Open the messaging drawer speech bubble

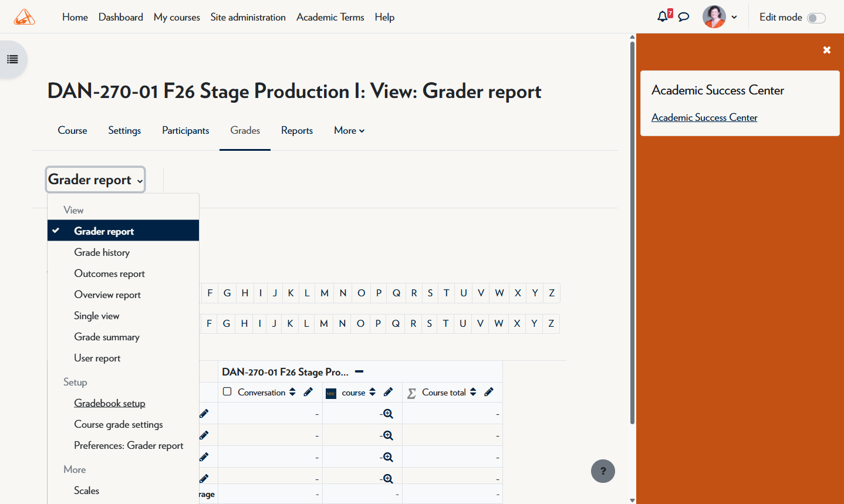click(x=684, y=17)
